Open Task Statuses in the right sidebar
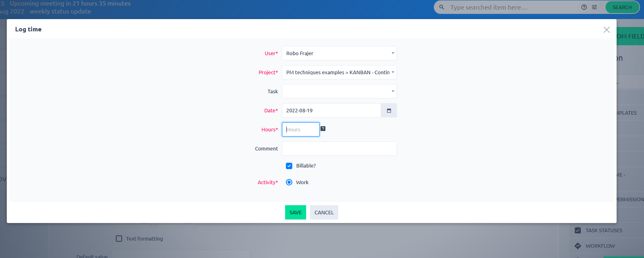This screenshot has height=258, width=644. [x=604, y=230]
